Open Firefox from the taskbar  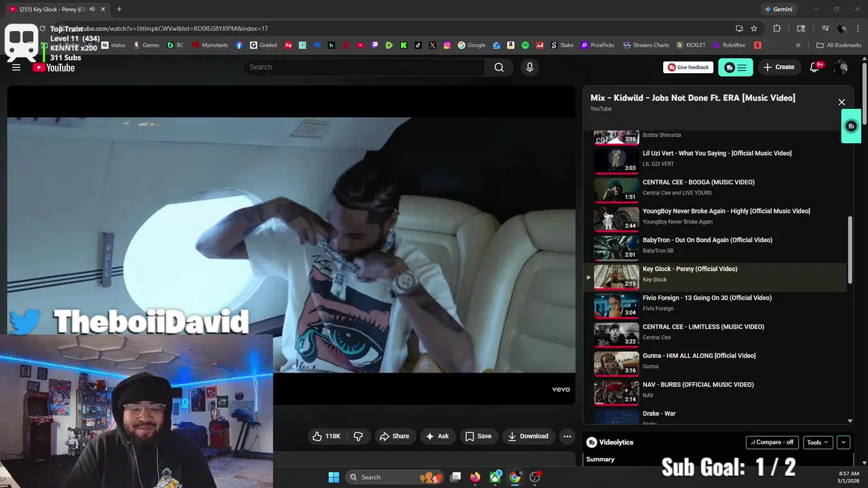475,477
